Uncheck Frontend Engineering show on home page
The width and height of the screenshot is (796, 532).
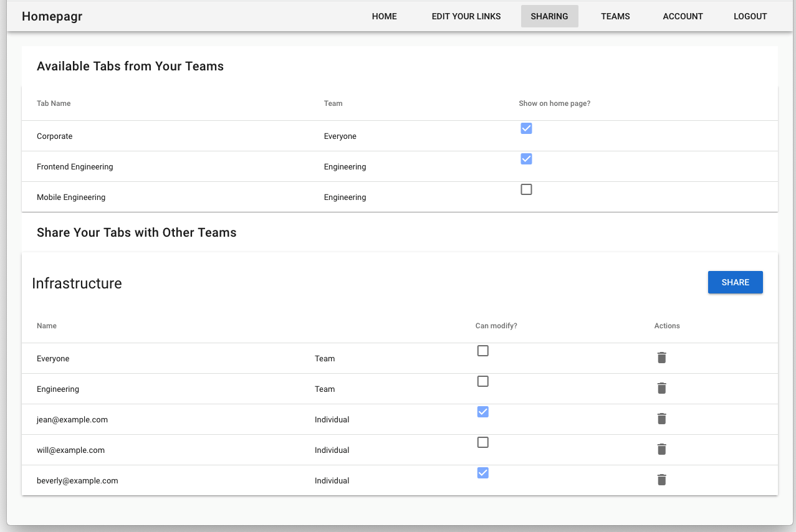click(526, 159)
